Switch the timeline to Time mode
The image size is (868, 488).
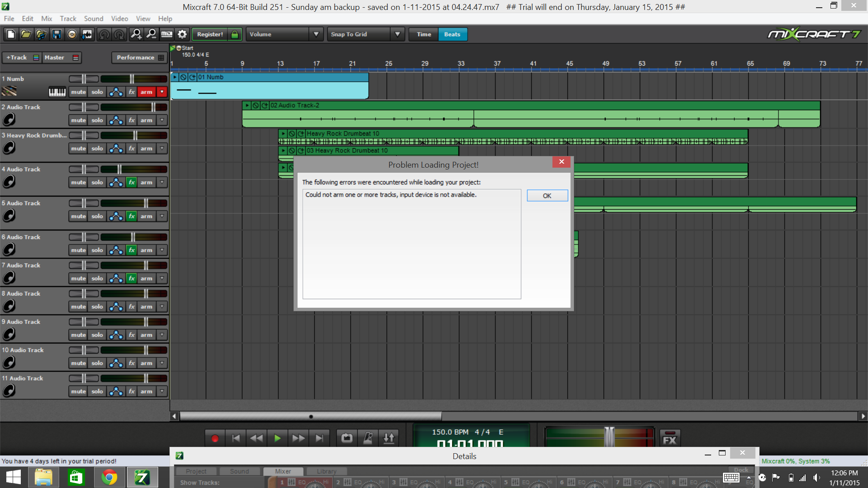[424, 34]
